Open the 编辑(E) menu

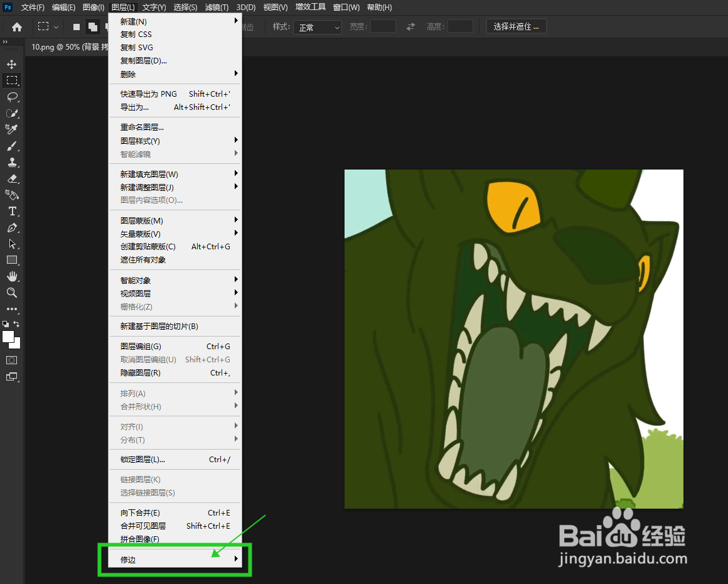[63, 8]
